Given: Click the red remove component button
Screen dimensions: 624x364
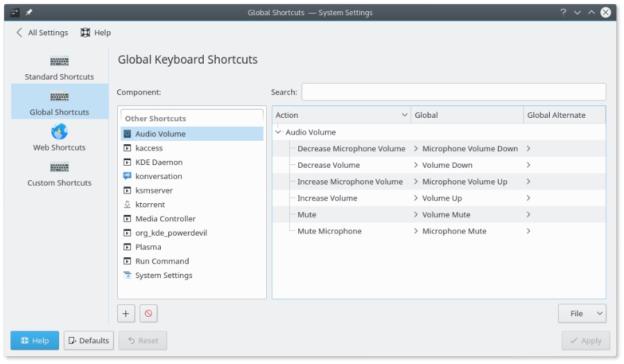Looking at the screenshot, I should tap(148, 313).
